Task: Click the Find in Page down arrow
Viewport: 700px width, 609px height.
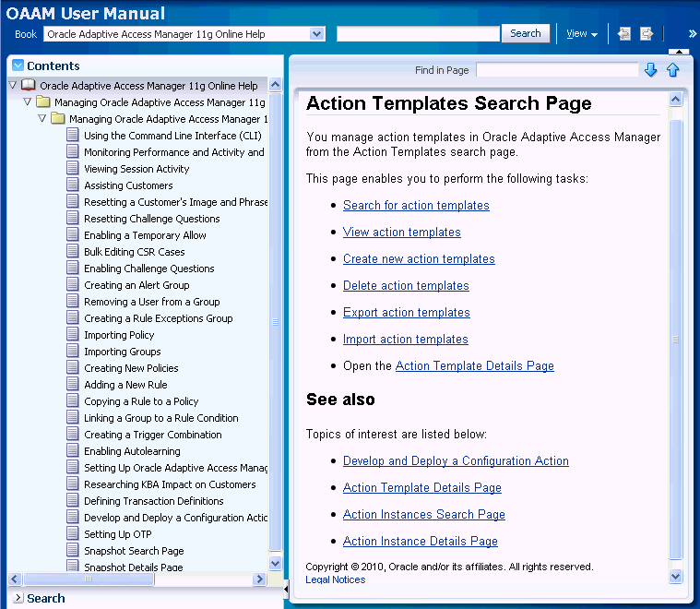Action: pos(650,70)
